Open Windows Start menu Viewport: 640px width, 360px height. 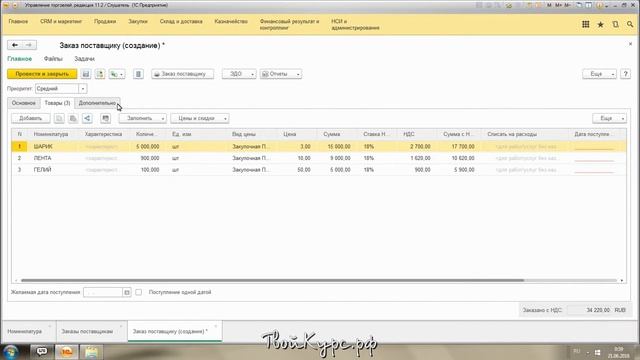11,351
